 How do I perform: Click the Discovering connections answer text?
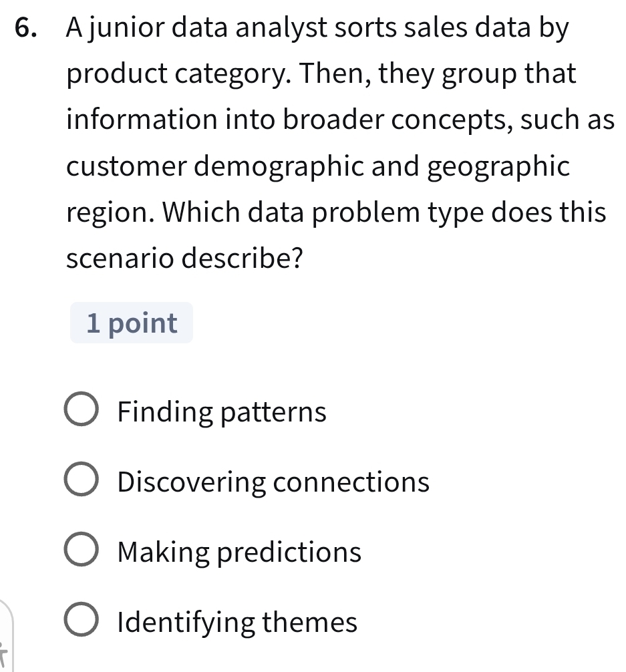click(273, 482)
